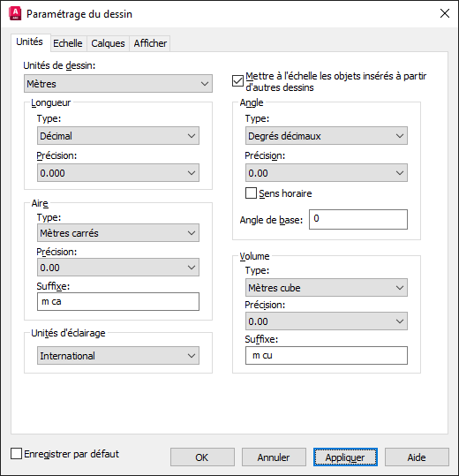Click the Volume Suffixe field 'm cu'
The image size is (459, 476).
tap(326, 356)
